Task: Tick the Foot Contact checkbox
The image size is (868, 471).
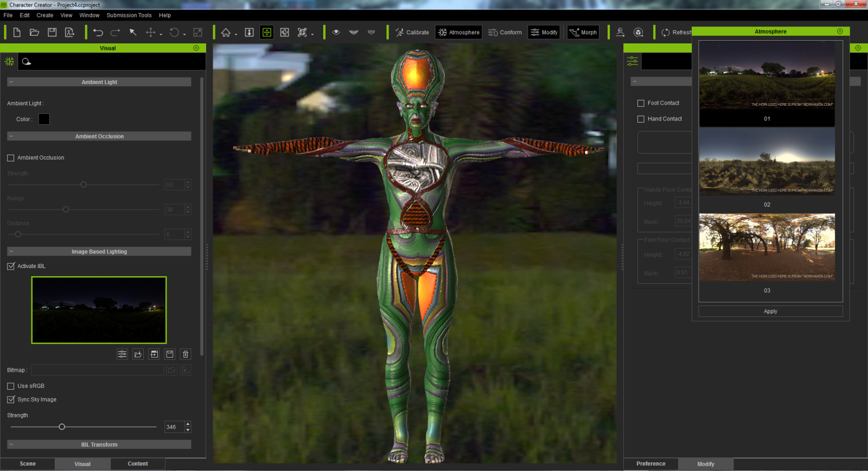Action: coord(641,103)
